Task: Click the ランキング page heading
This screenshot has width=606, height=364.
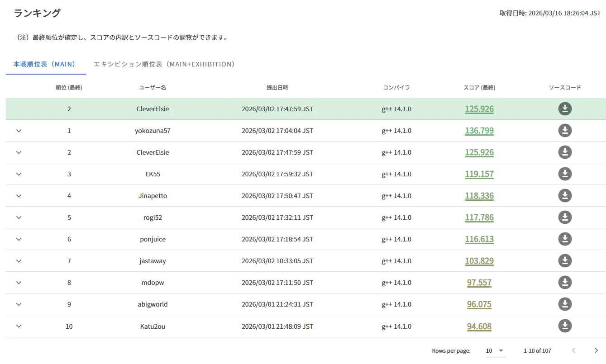Action: point(37,13)
